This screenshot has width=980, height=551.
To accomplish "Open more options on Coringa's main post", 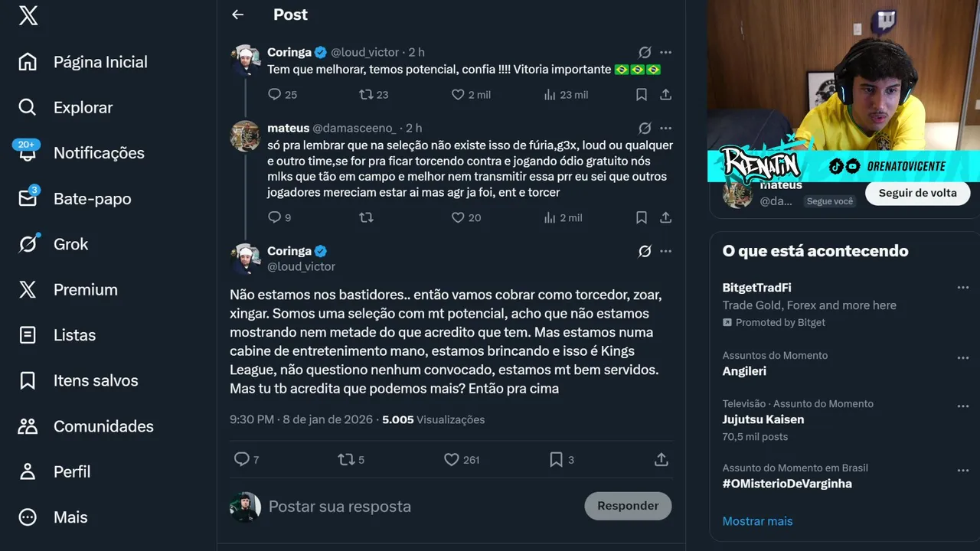I will point(665,251).
